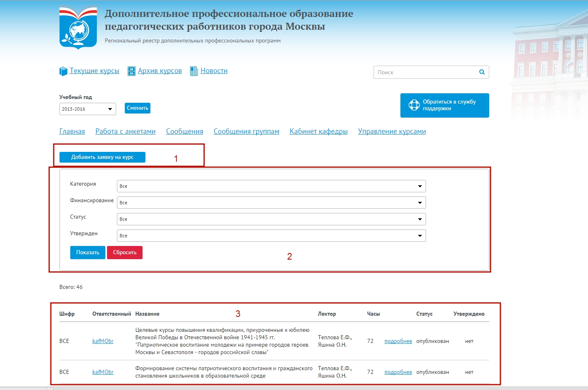Open Работа с анкетами menu item
This screenshot has height=390, width=588.
[126, 131]
